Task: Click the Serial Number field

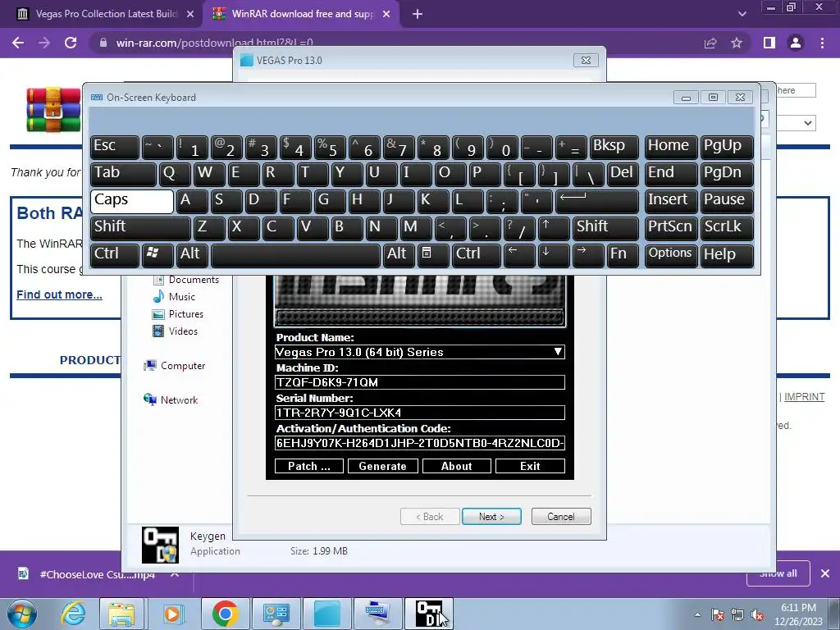Action: tap(419, 413)
